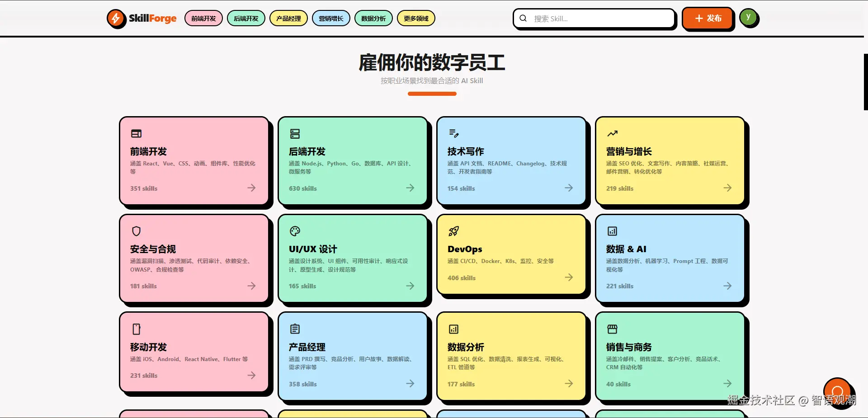Expand 更多领域 in the navigation bar

tap(415, 18)
